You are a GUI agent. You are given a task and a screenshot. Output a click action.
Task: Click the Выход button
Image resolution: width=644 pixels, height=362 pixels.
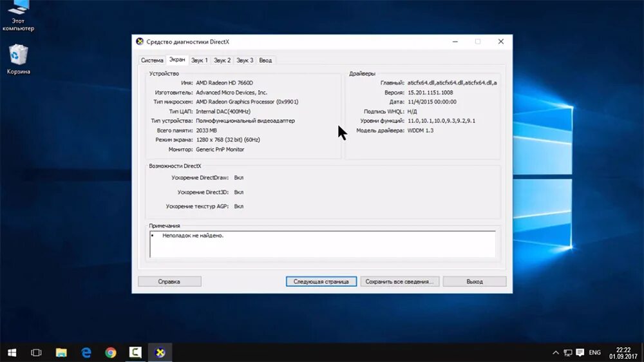coord(475,281)
